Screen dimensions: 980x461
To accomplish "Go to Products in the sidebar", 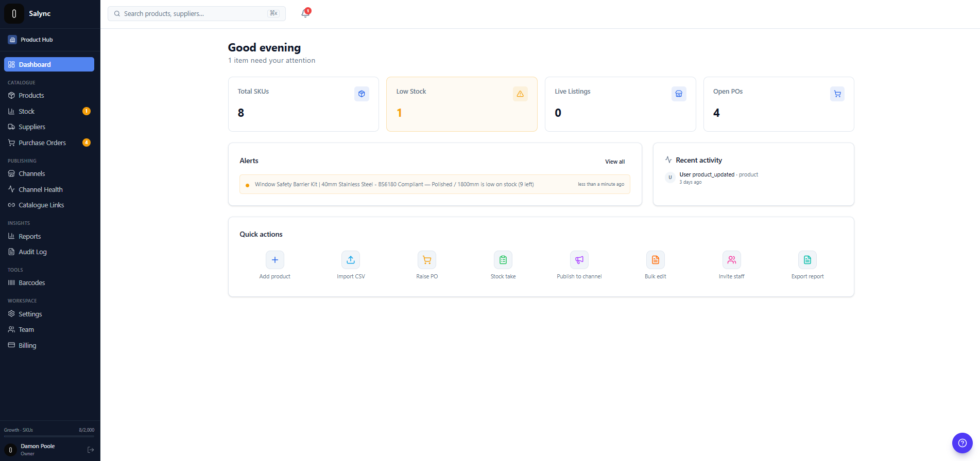I will pyautogui.click(x=49, y=95).
